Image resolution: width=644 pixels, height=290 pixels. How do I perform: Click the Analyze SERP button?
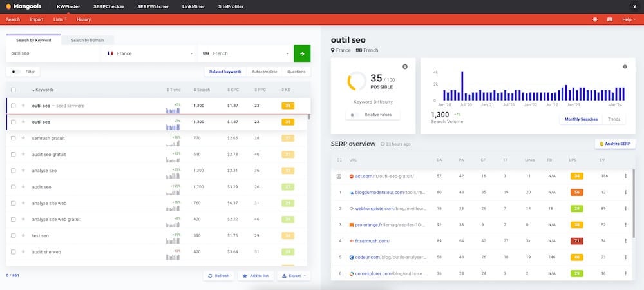pyautogui.click(x=615, y=144)
